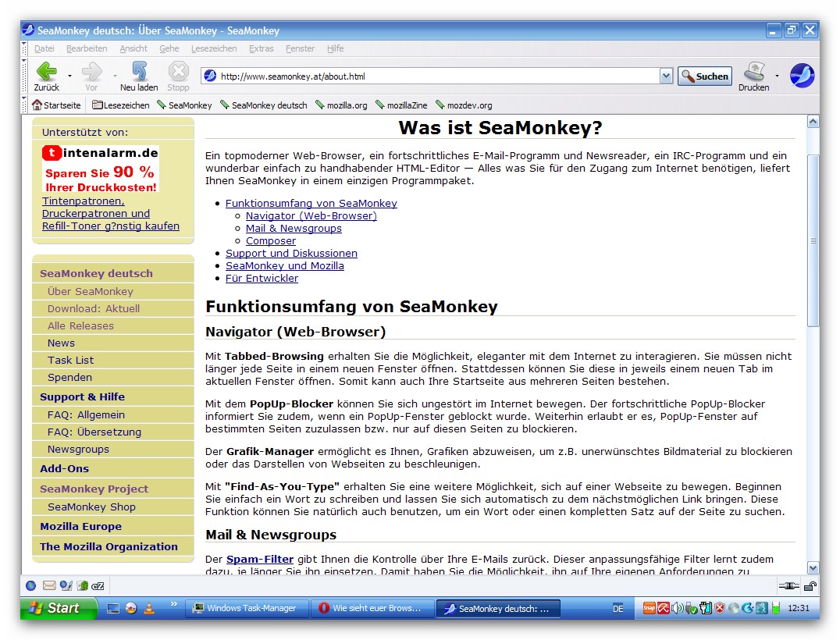
Task: Open the Drucken options dropdown arrow
Action: click(x=777, y=76)
